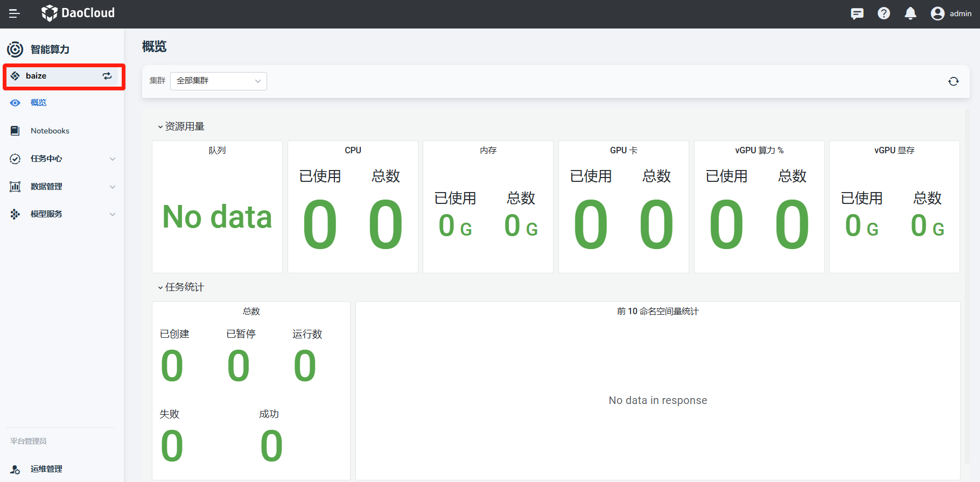The image size is (980, 482).
Task: Select the baize workspace entry
Action: 64,76
